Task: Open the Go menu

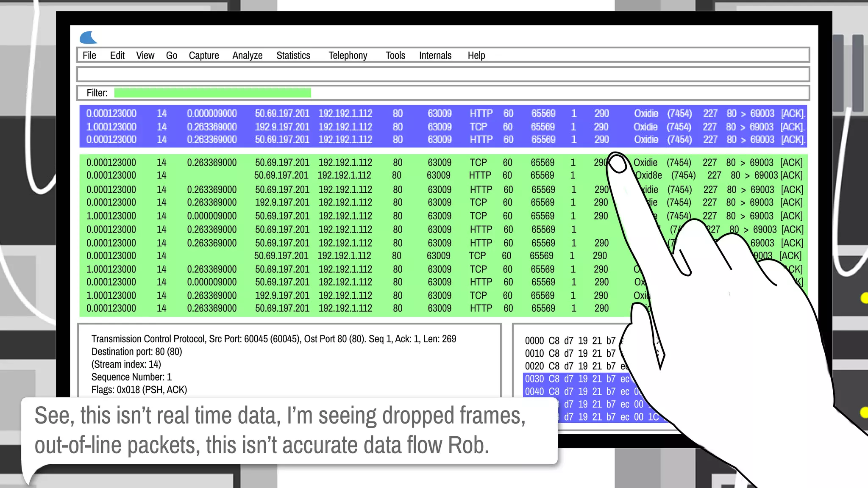Action: click(x=172, y=55)
